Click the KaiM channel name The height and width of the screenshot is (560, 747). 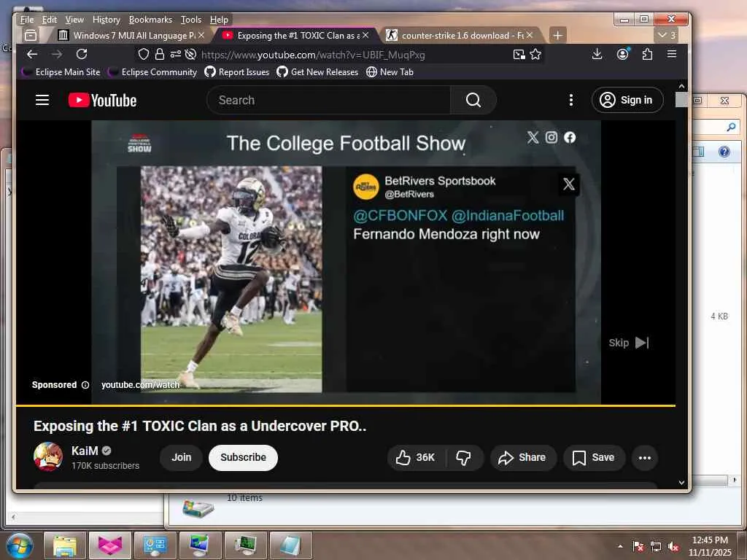coord(85,451)
